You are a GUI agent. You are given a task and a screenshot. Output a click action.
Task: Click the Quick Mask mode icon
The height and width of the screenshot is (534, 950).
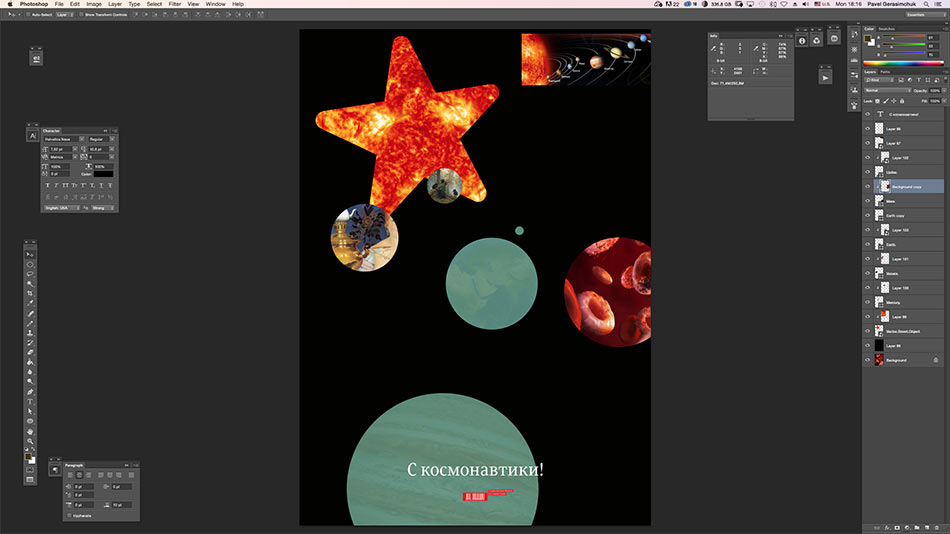tap(30, 470)
